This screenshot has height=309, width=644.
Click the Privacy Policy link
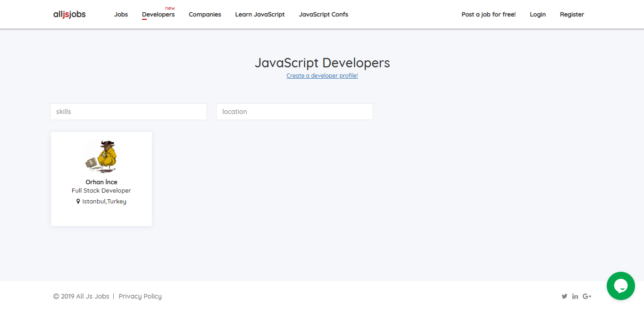(140, 296)
